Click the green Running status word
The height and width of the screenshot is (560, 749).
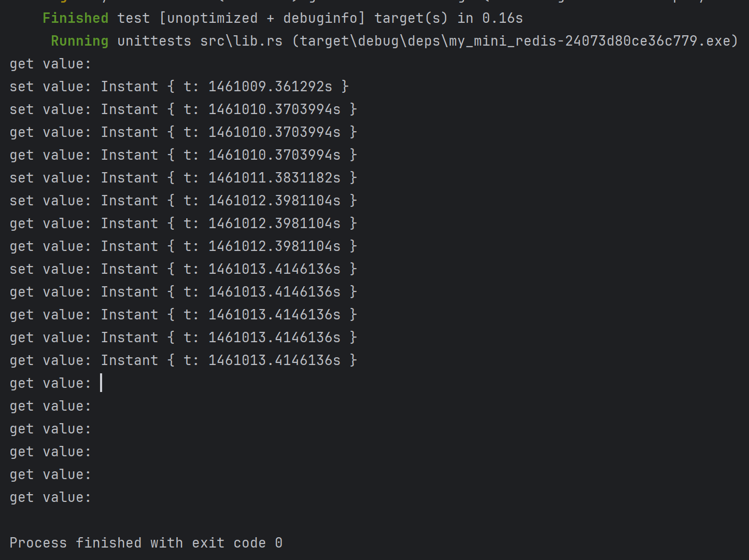click(x=79, y=41)
